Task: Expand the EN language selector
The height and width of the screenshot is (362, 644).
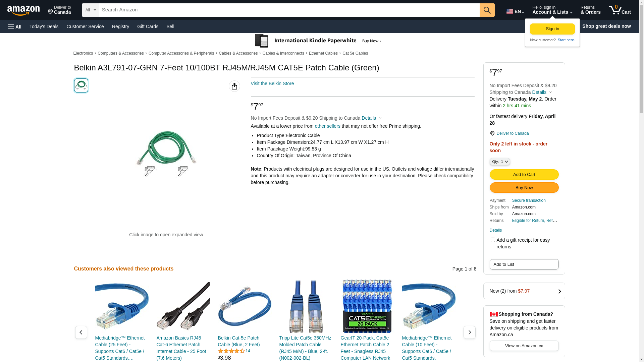Action: click(515, 11)
